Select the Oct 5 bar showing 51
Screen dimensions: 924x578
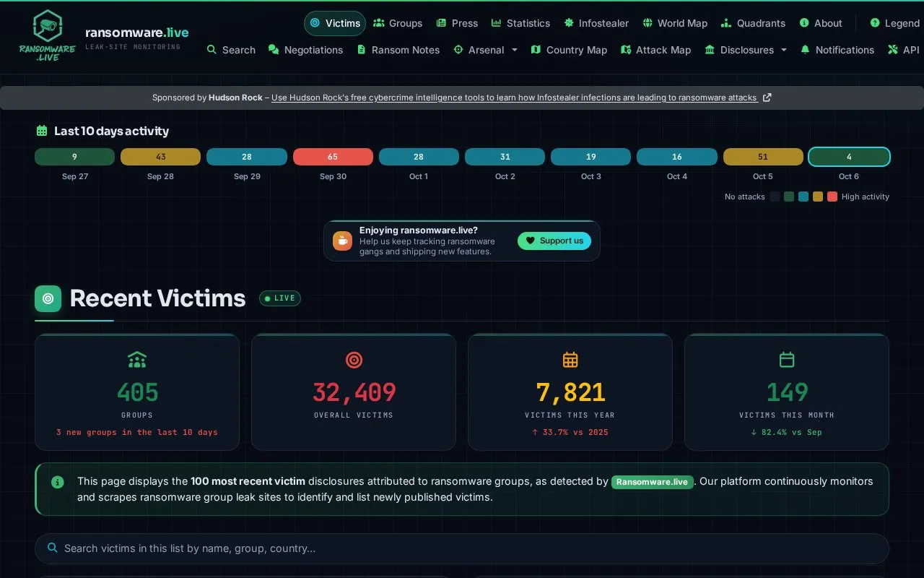pyautogui.click(x=763, y=157)
